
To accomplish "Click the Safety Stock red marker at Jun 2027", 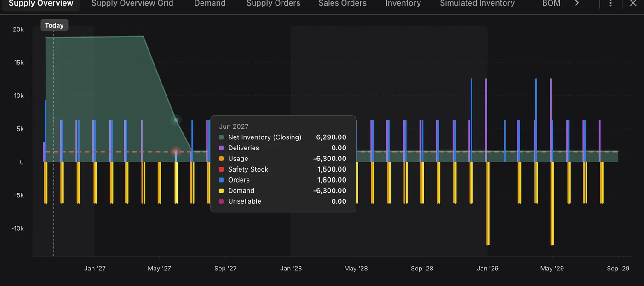I will point(176,152).
